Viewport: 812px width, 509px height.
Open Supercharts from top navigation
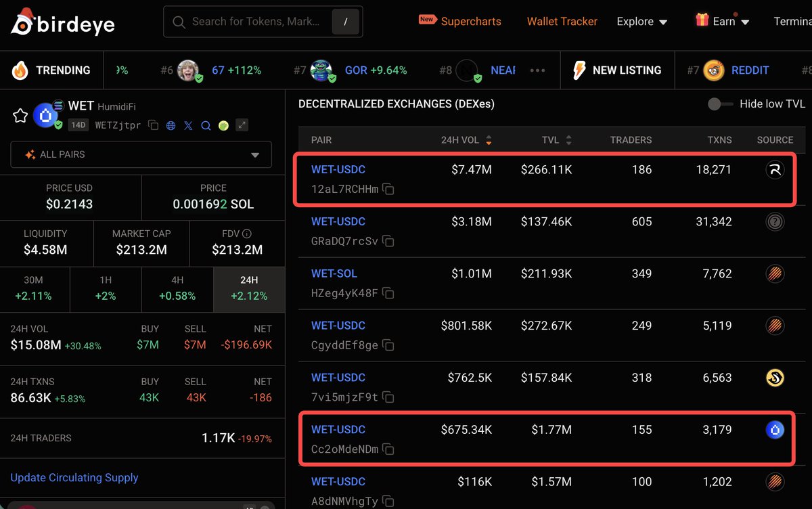point(471,22)
